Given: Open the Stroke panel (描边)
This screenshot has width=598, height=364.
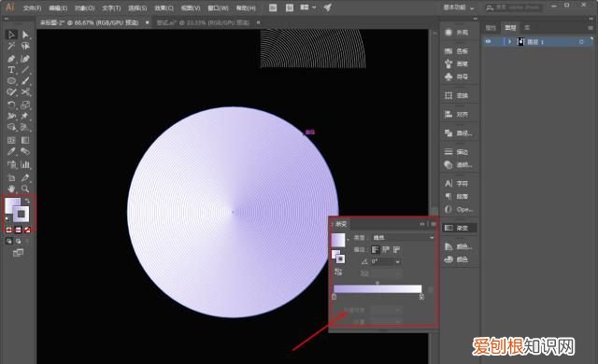Looking at the screenshot, I should point(457,152).
